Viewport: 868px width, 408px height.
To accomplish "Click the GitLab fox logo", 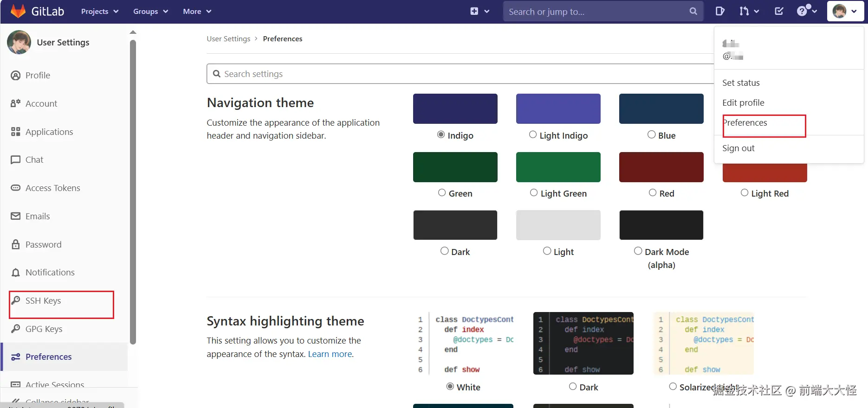I will coord(18,11).
